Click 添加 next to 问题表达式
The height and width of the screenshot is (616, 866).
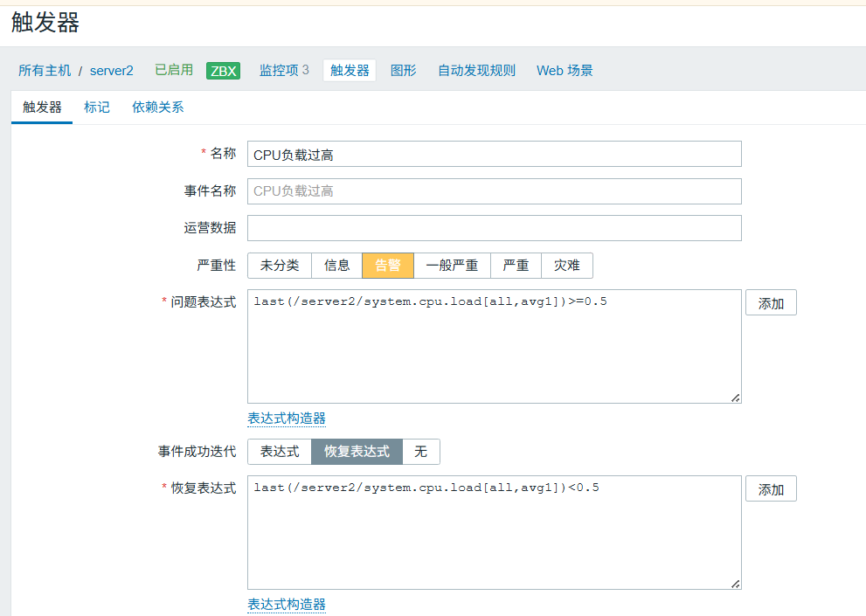[x=771, y=302]
